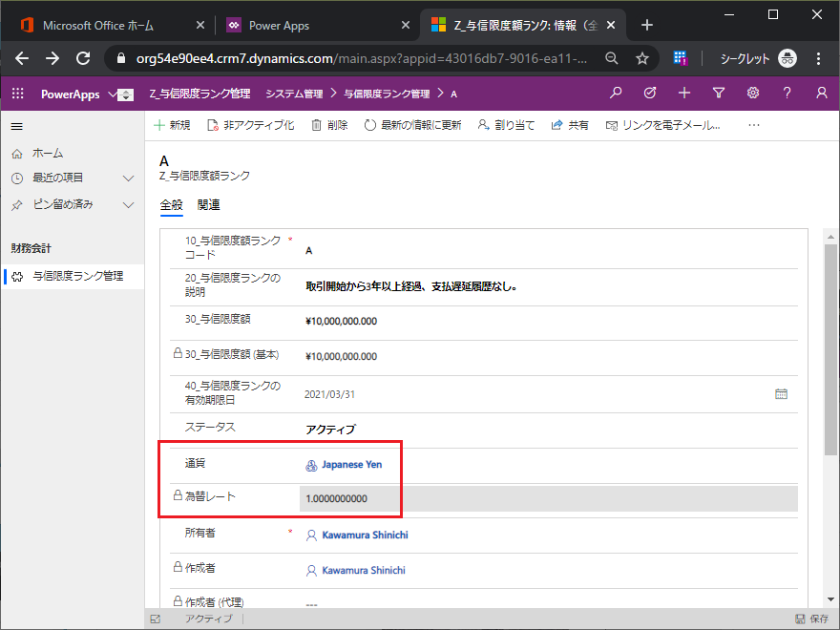840x630 pixels.
Task: Click the browser extension grid icon
Action: coord(680,58)
